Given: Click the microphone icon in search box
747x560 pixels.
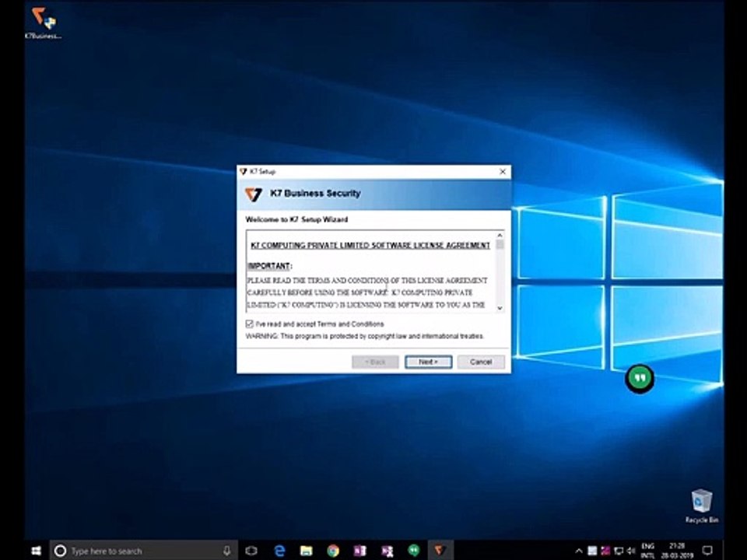Looking at the screenshot, I should tap(226, 551).
